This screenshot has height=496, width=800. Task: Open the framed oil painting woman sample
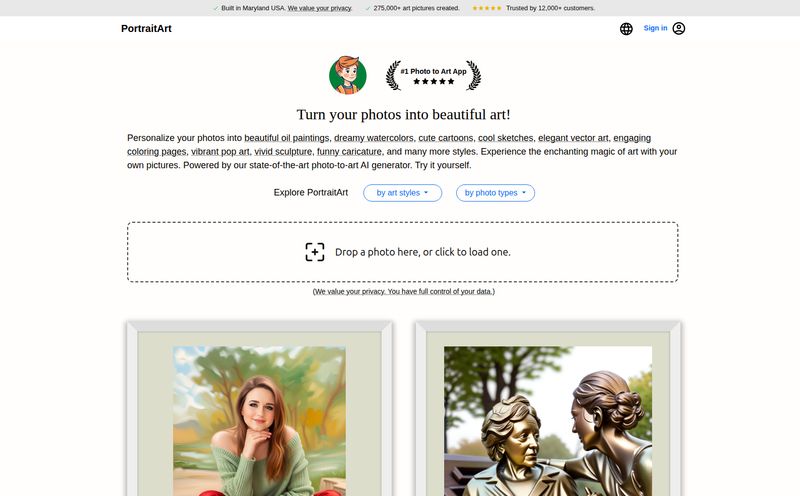click(x=259, y=415)
